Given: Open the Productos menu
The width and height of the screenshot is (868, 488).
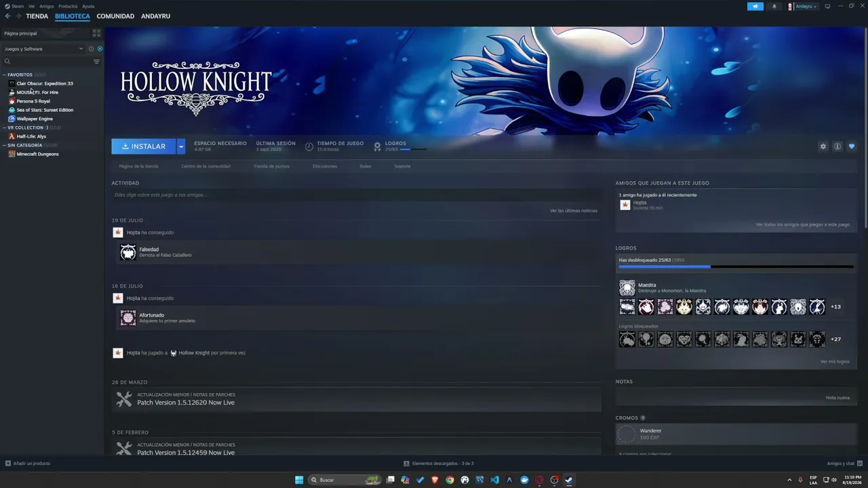Looking at the screenshot, I should click(68, 6).
